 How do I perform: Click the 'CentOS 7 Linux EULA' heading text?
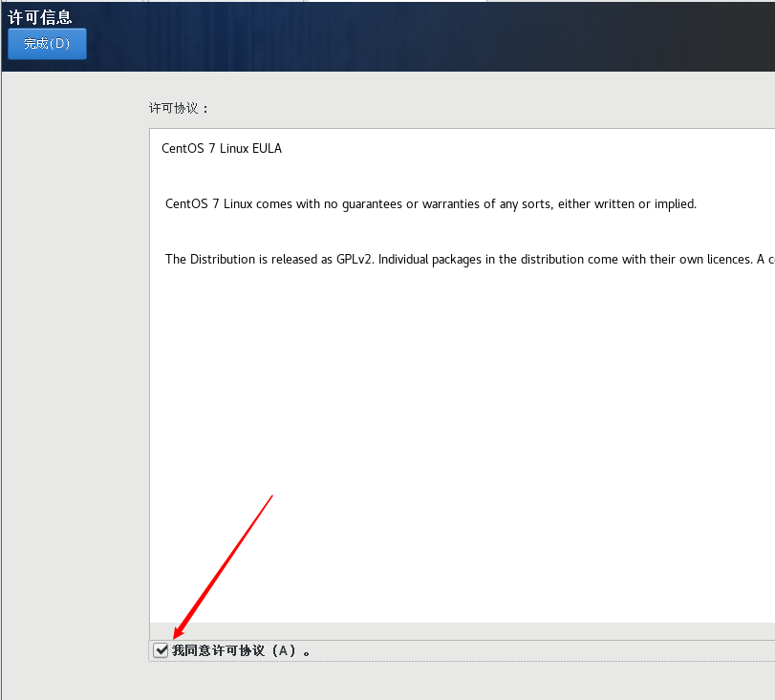(222, 148)
